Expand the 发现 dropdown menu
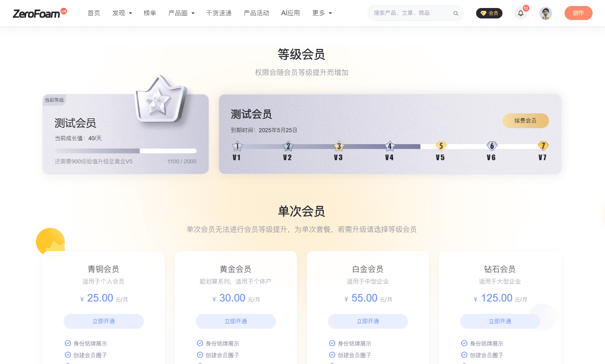 pyautogui.click(x=121, y=13)
